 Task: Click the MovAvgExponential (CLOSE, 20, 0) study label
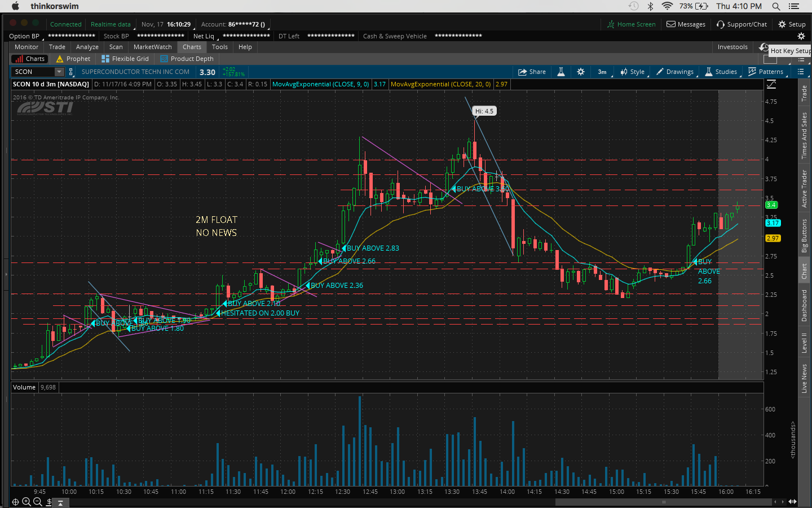[x=440, y=84]
